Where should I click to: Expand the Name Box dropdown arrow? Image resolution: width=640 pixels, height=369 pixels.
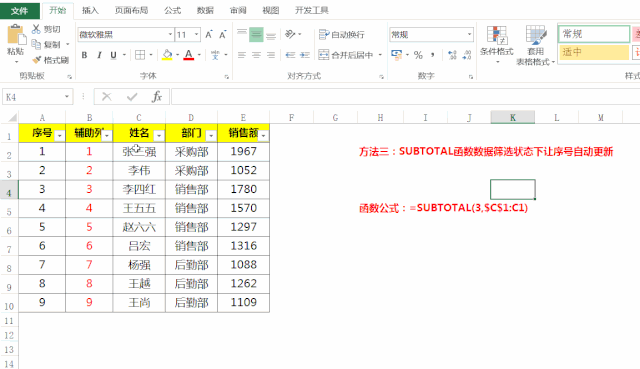(67, 97)
